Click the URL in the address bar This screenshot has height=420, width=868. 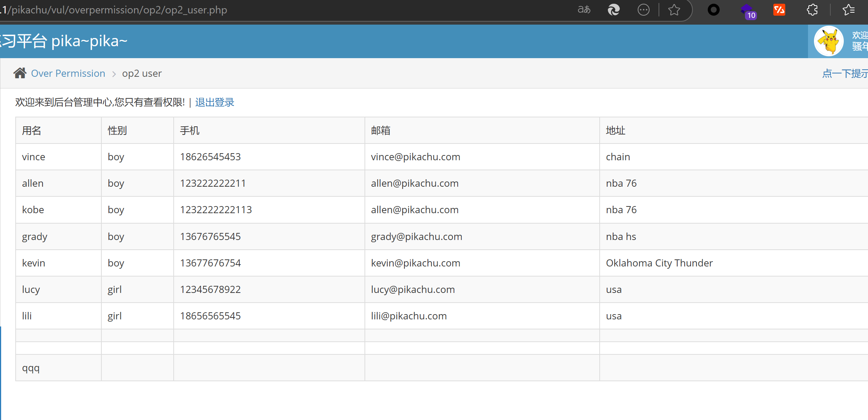point(114,10)
